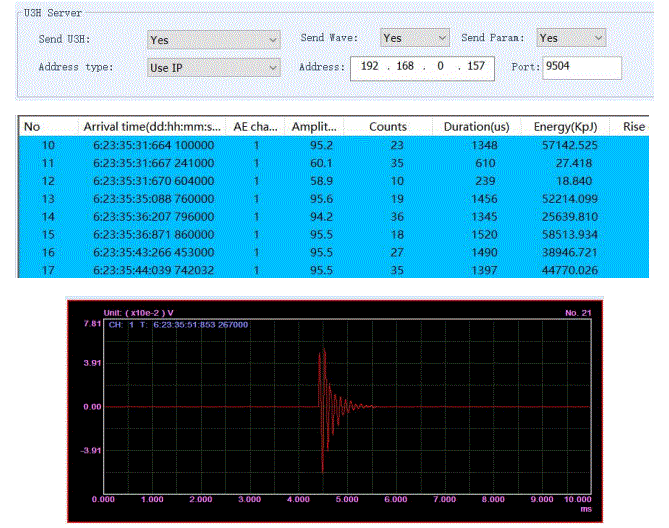Viewport: 669px width, 528px height.
Task: Click IP address octet 168
Action: click(x=405, y=66)
